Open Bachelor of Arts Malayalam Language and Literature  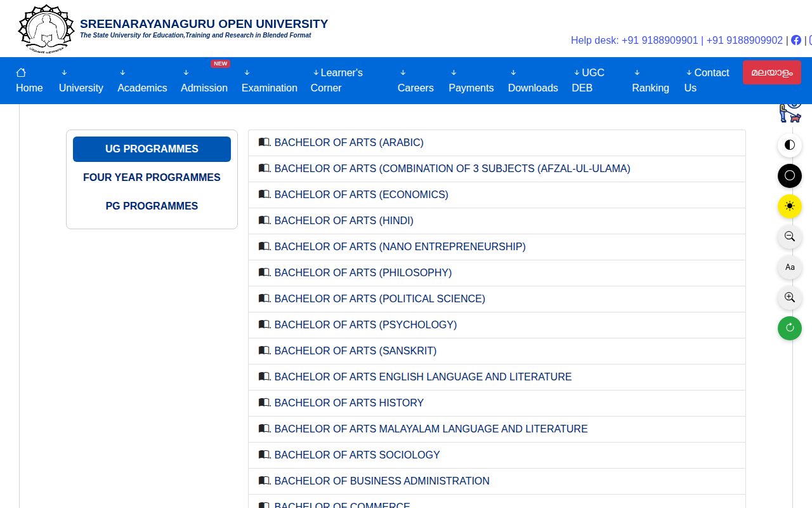(x=431, y=429)
